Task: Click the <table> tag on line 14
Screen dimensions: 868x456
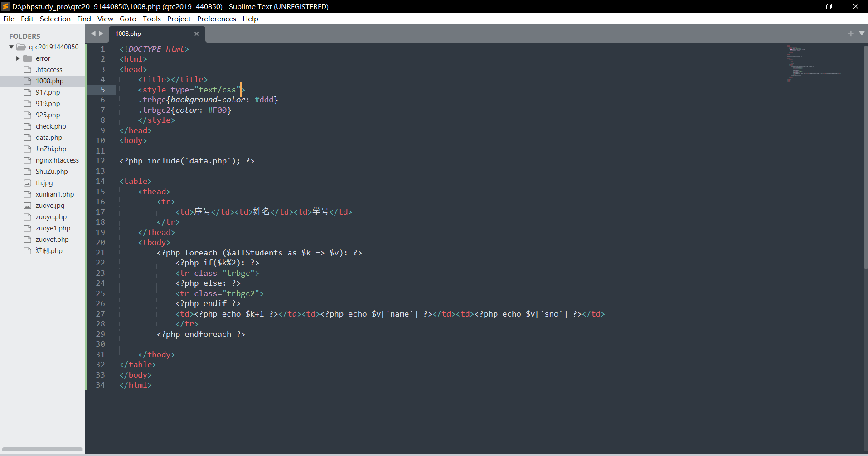Action: point(136,181)
